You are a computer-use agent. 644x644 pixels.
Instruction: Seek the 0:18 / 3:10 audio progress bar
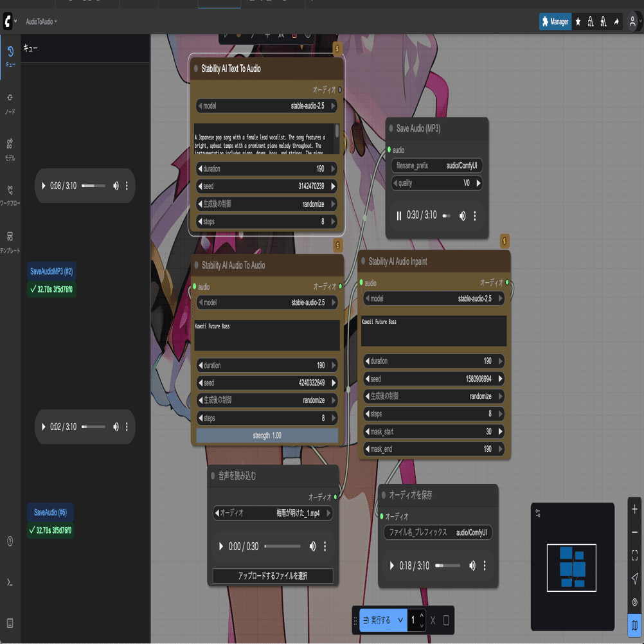448,566
